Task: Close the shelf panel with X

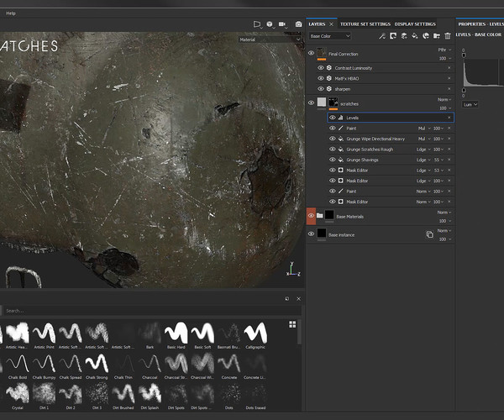Action: point(298,299)
